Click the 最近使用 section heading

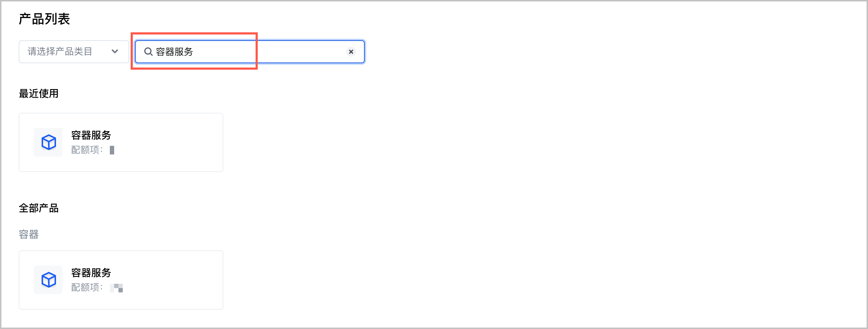[39, 94]
